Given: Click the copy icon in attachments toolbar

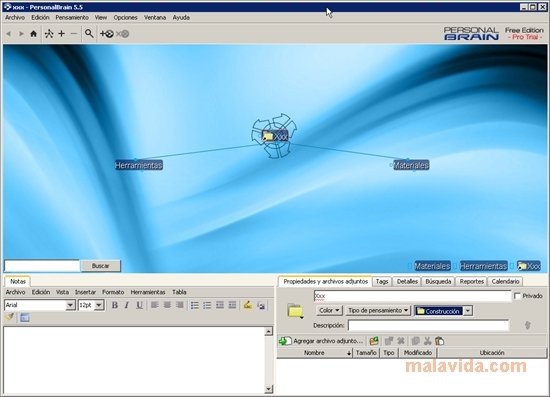Looking at the screenshot, I should pos(416,341).
